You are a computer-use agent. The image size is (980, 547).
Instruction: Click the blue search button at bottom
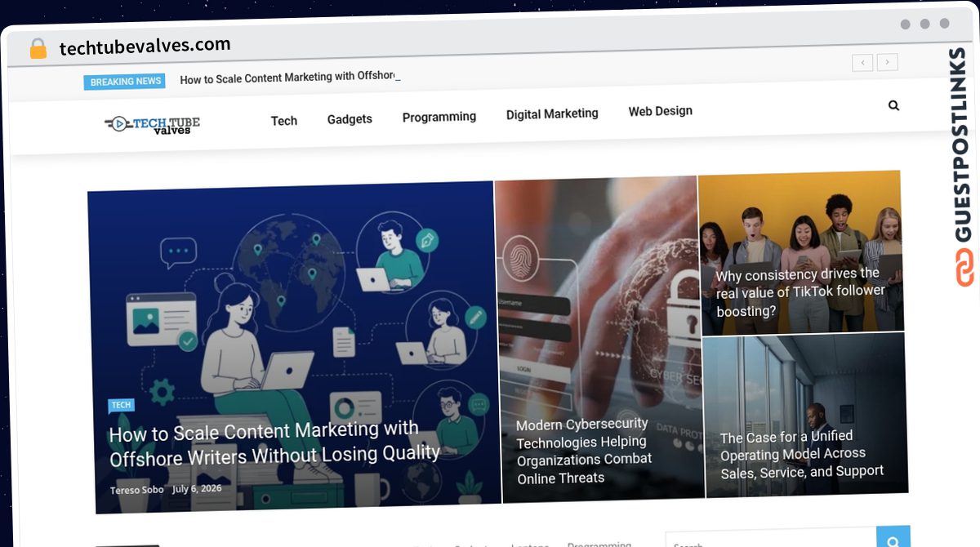coord(893,539)
